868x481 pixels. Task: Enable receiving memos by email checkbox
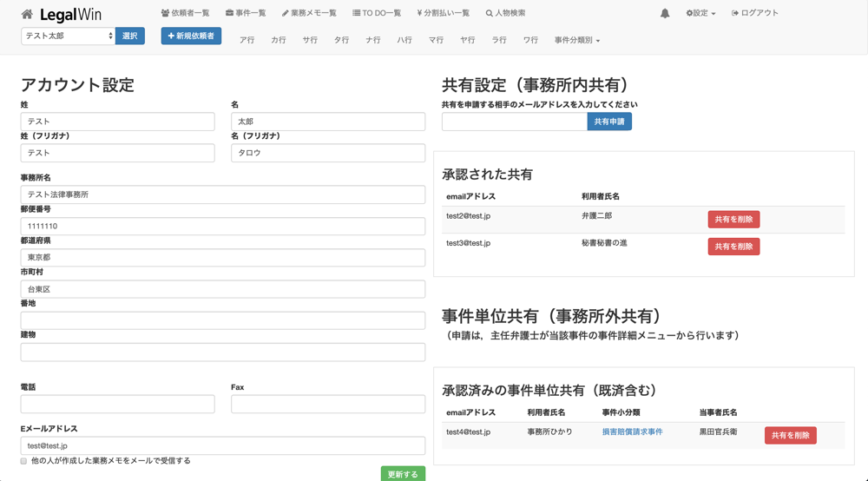click(24, 461)
